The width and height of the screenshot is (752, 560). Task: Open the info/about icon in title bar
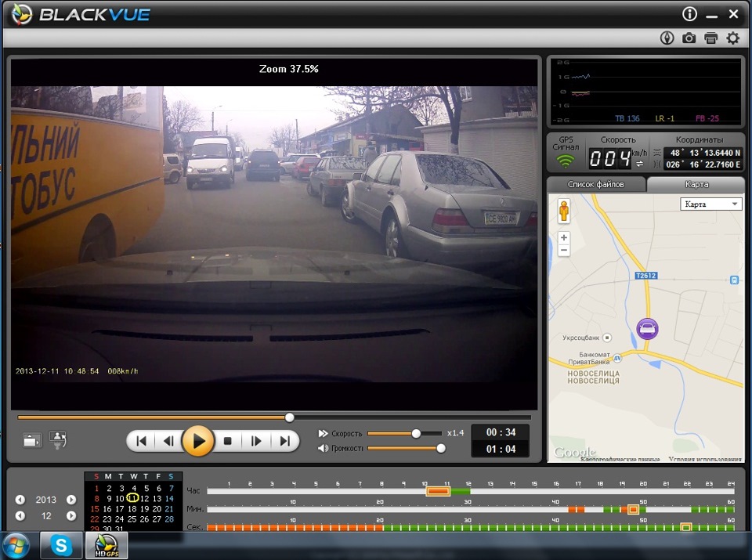tap(689, 14)
